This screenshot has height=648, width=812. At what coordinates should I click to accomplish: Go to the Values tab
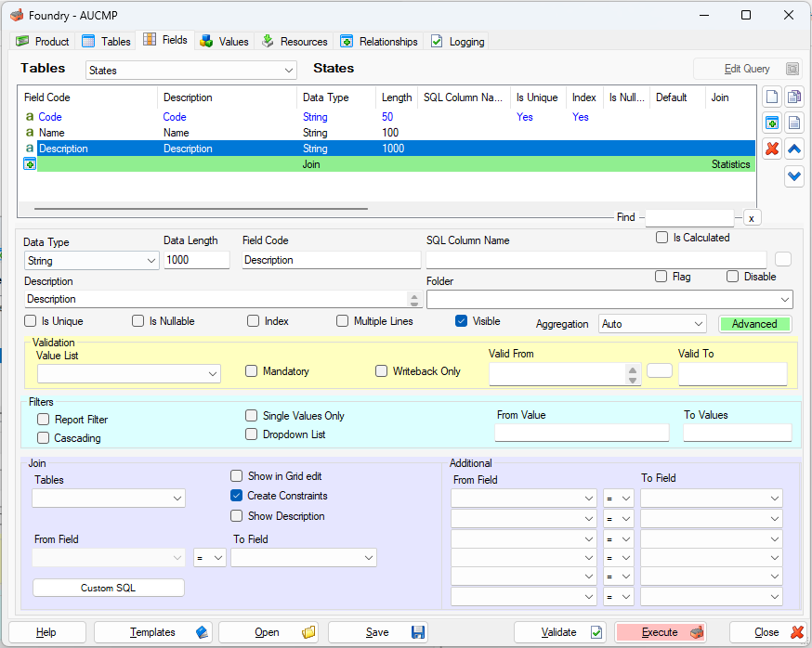click(x=225, y=42)
